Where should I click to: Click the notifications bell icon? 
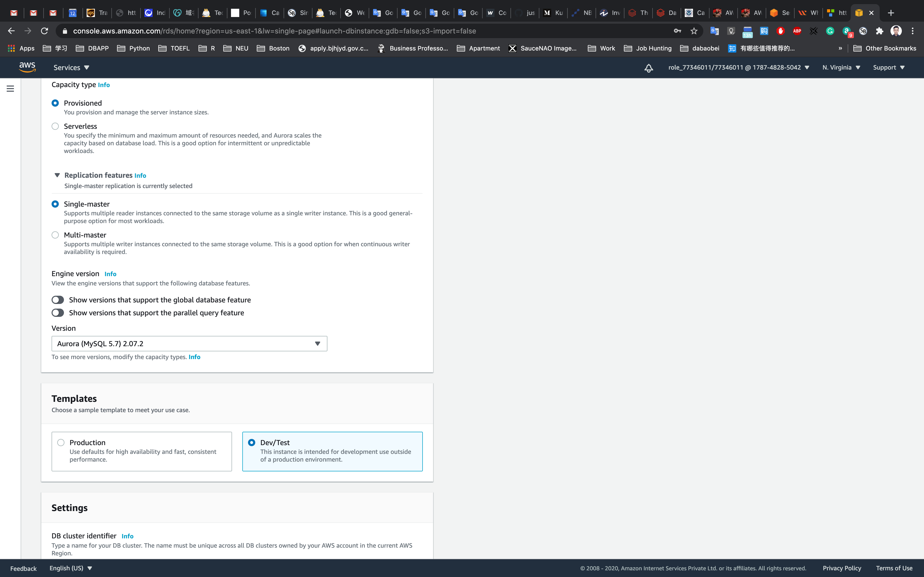click(x=648, y=68)
